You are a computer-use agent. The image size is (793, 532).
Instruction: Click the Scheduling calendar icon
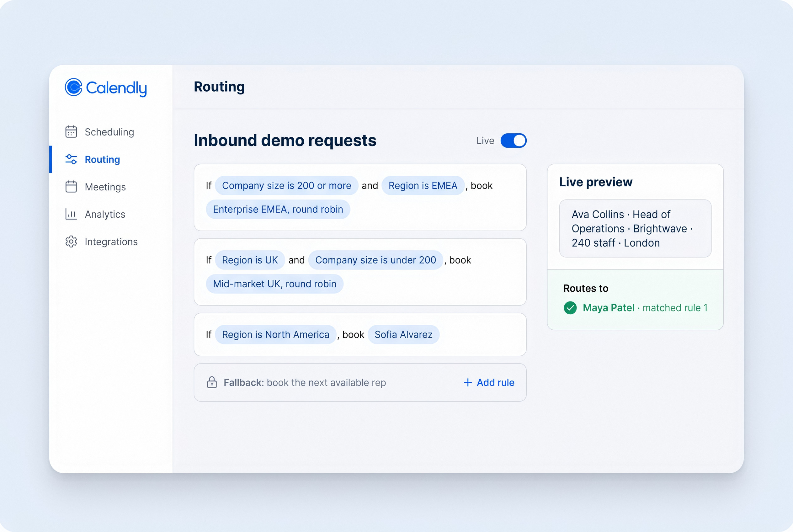click(x=71, y=132)
